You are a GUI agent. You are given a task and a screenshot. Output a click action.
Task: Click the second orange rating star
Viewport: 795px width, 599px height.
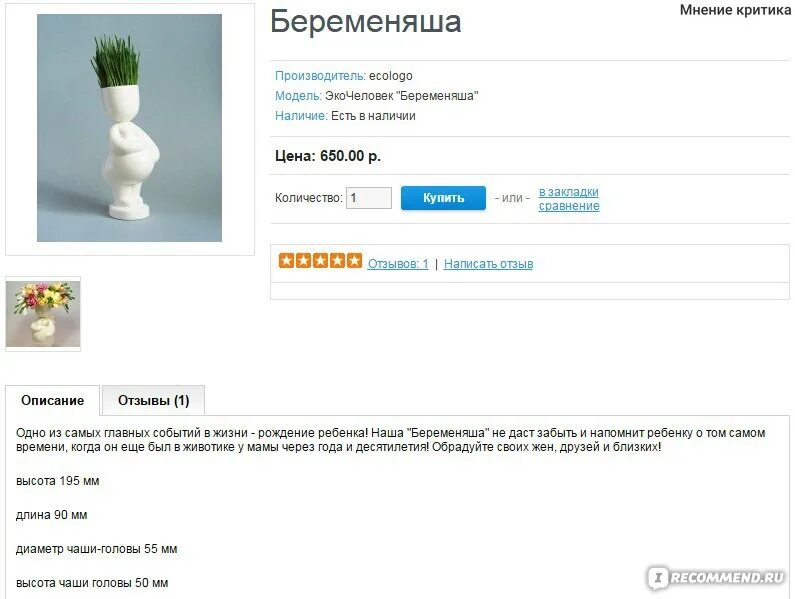pyautogui.click(x=303, y=261)
